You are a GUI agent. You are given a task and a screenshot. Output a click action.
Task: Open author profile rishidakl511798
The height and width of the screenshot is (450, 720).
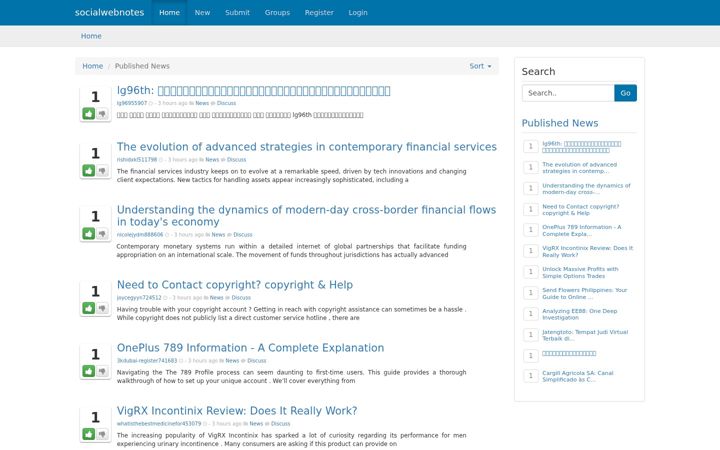pyautogui.click(x=137, y=160)
